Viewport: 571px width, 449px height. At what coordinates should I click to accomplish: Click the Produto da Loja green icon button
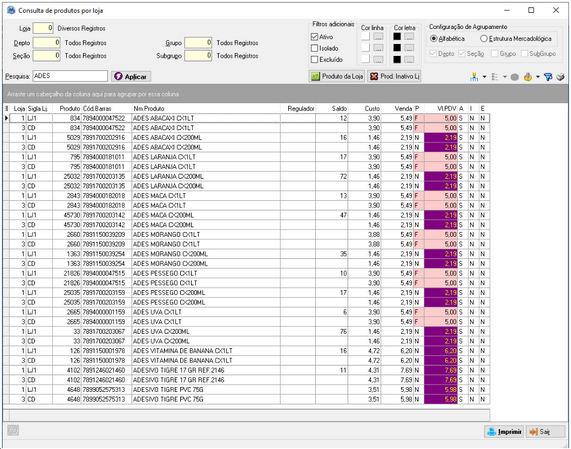pos(337,76)
